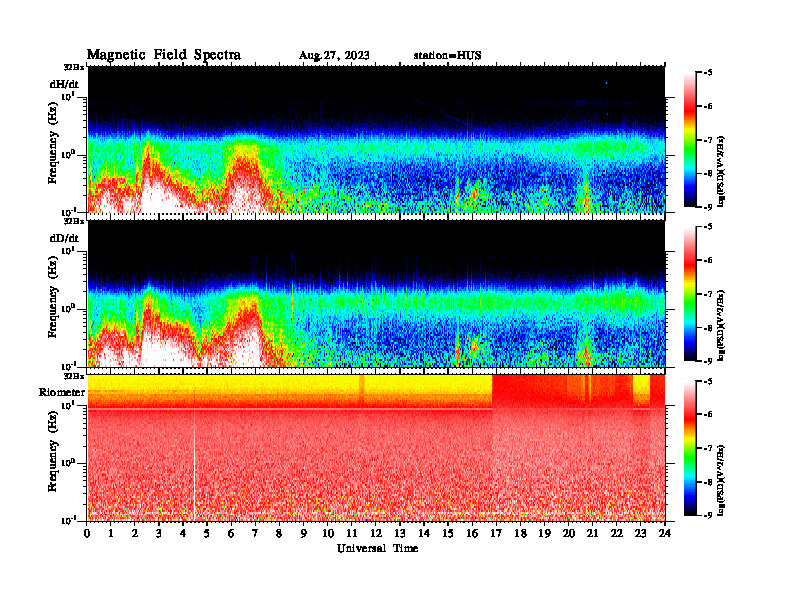Click the hour 2 tick label

pos(134,533)
